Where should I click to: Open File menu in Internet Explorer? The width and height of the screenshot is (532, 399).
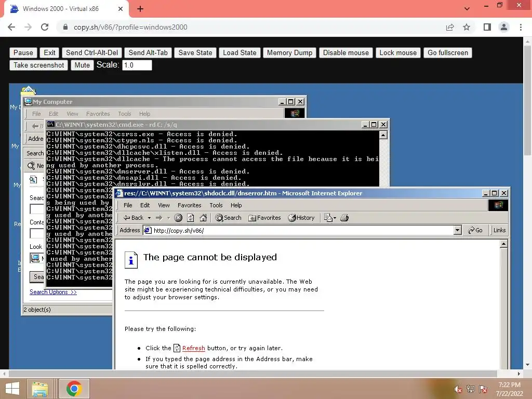point(128,205)
